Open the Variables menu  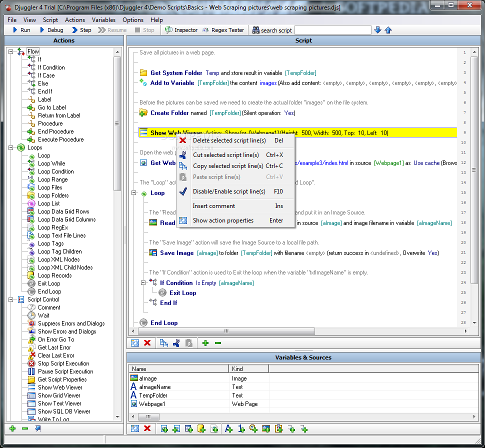point(103,20)
